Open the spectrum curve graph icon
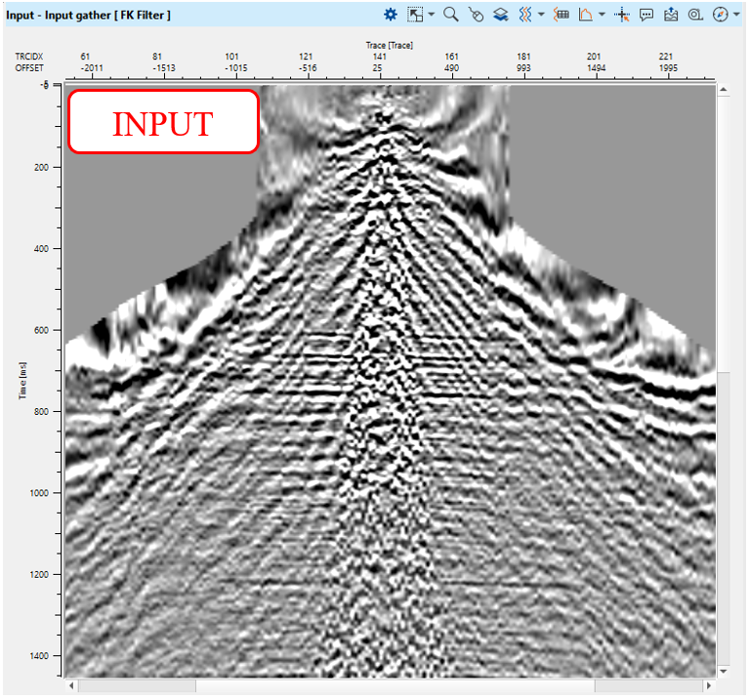This screenshot has width=749, height=700. click(586, 14)
